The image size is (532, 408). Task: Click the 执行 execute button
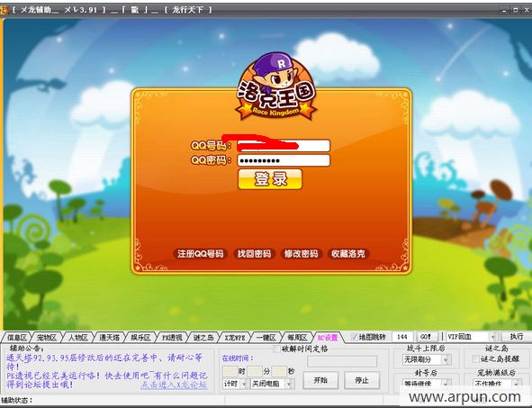tap(517, 336)
